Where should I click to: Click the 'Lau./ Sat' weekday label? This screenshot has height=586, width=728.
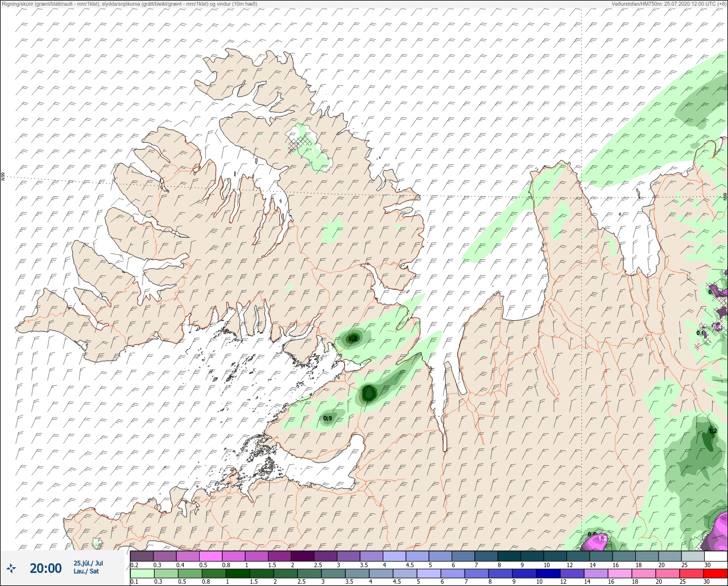pyautogui.click(x=86, y=571)
